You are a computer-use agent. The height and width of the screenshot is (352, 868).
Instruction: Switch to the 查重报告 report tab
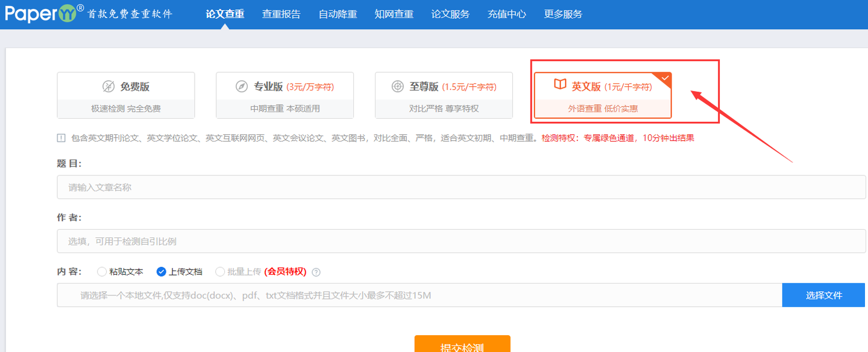pos(281,14)
